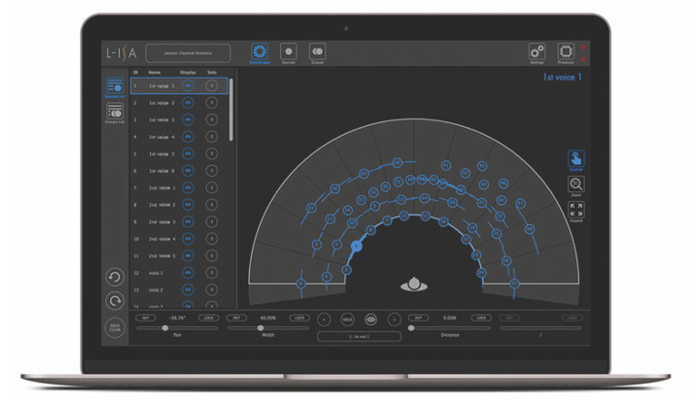Click source node 2 in soundscape
The width and height of the screenshot is (700, 400).
pyautogui.click(x=346, y=269)
